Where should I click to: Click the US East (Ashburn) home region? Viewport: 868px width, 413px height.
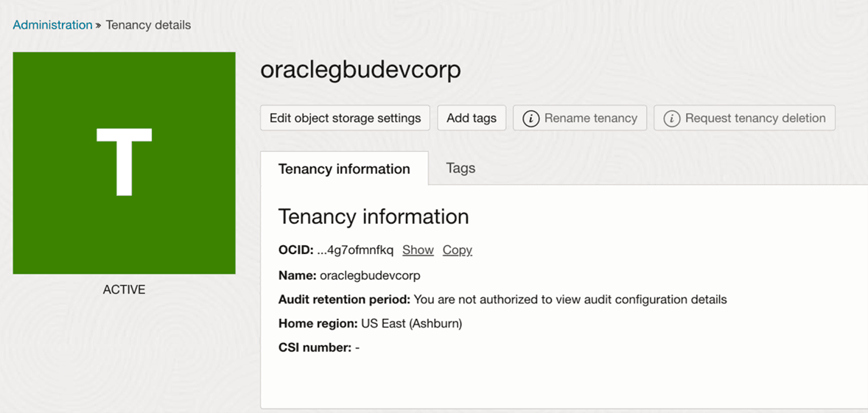pyautogui.click(x=411, y=323)
